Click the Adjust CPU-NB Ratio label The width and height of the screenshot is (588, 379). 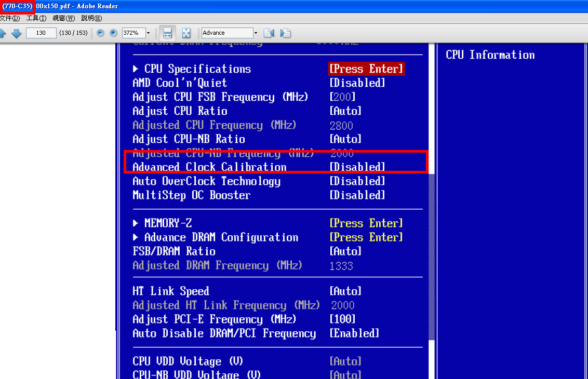(x=189, y=139)
